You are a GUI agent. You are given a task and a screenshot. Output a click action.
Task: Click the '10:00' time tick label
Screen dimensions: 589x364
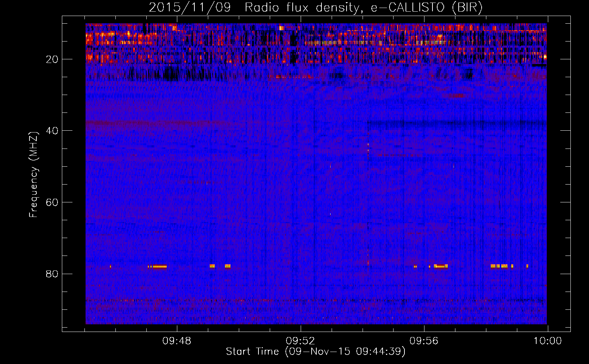pos(548,341)
